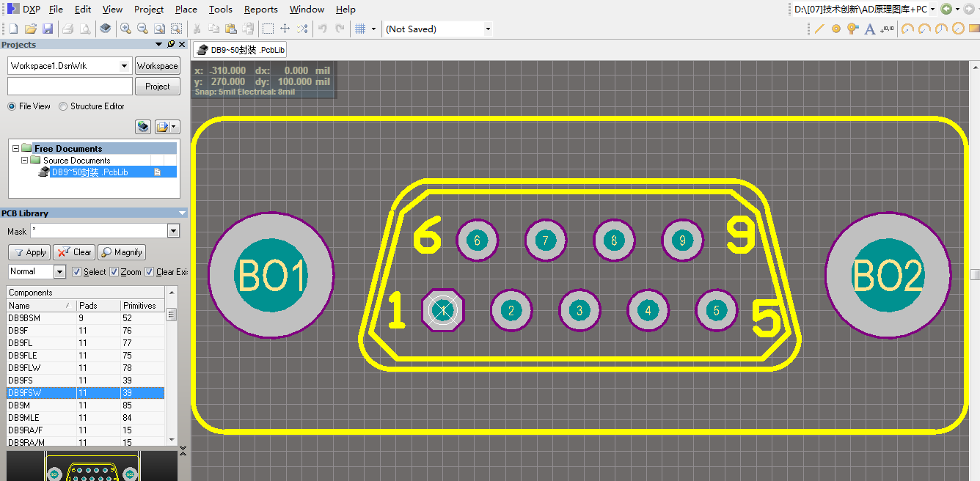The height and width of the screenshot is (481, 980).
Task: Toggle the Zoom checkbox in PCB Library
Action: pyautogui.click(x=114, y=271)
